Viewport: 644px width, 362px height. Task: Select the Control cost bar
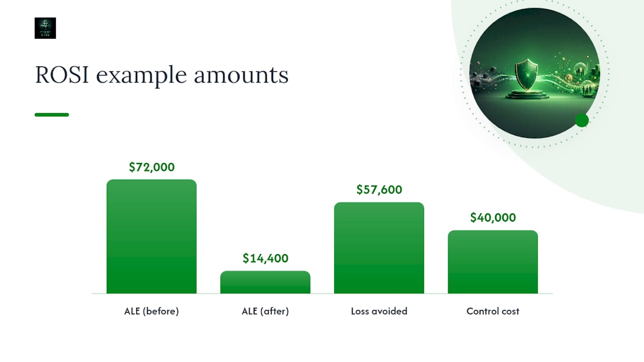pos(493,262)
